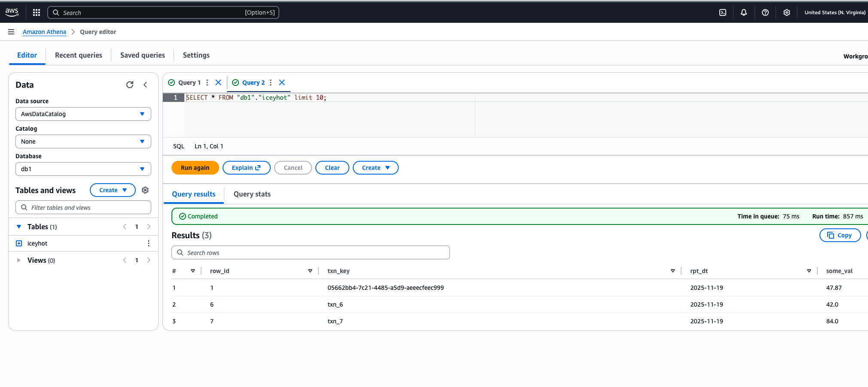Close the Query 1 tab

coord(218,83)
